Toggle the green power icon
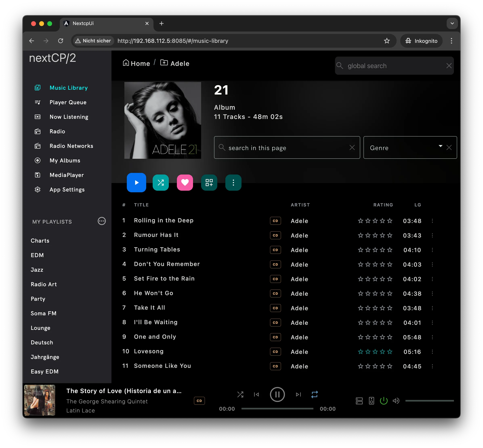Screen dimensions: 483x448 click(384, 401)
